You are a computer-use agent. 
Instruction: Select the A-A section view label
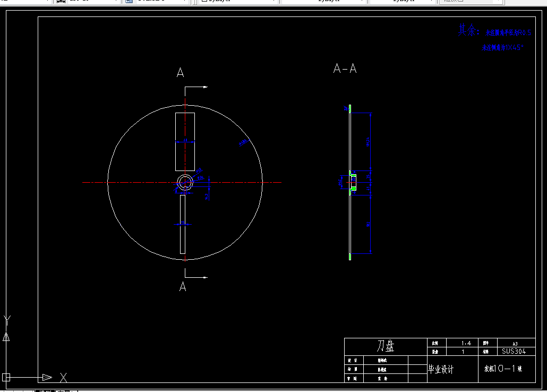click(x=345, y=68)
